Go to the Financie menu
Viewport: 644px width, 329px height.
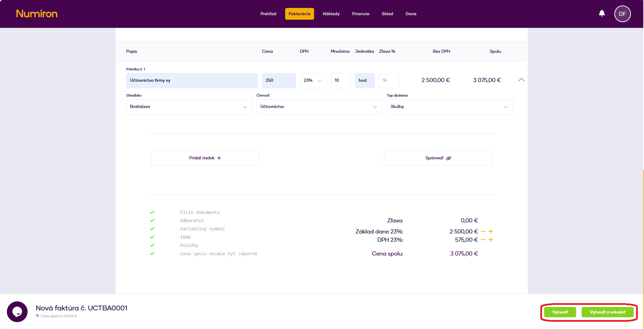point(360,14)
